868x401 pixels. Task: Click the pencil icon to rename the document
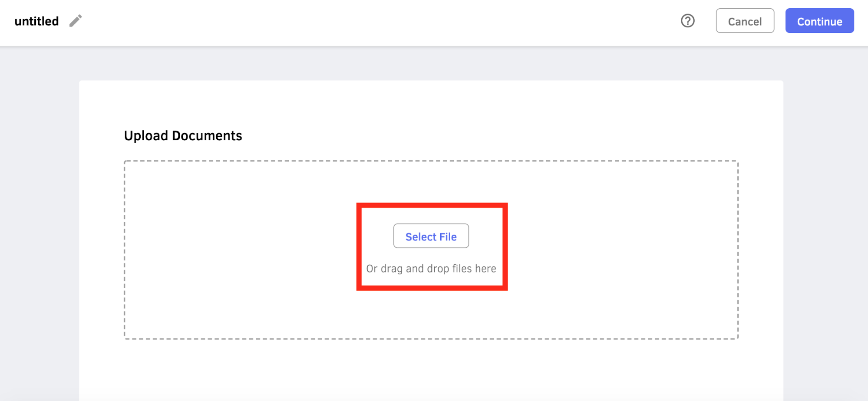[76, 21]
